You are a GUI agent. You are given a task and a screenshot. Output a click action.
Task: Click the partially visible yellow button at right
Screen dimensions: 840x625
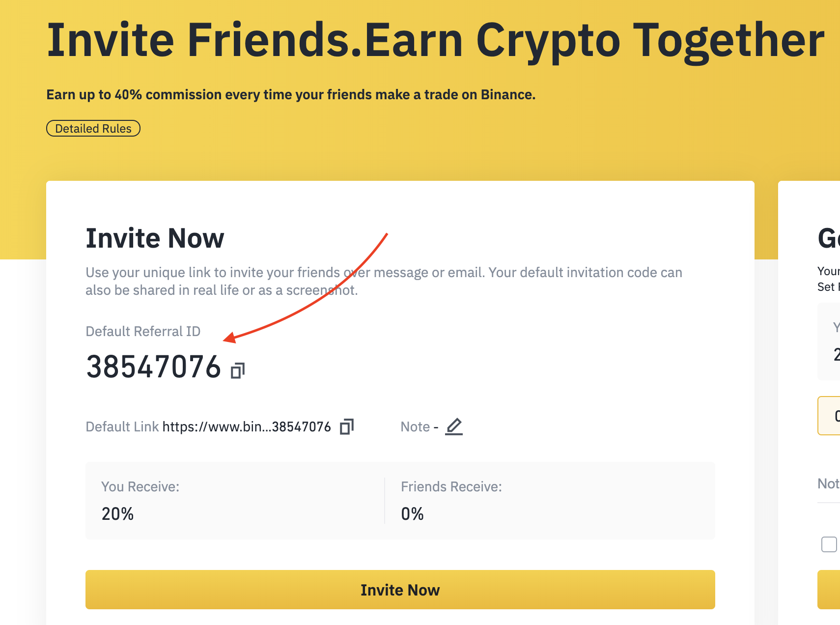tap(830, 590)
